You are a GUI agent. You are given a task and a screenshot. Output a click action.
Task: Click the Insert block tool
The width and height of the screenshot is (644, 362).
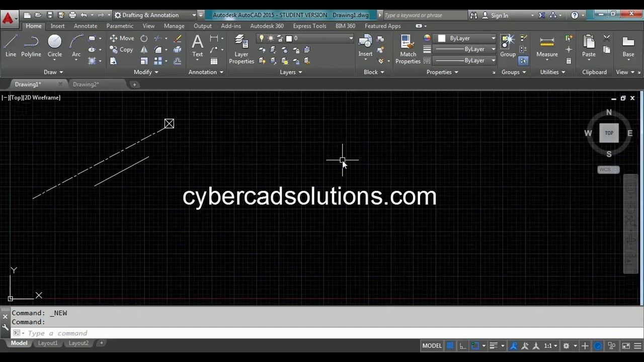click(365, 46)
